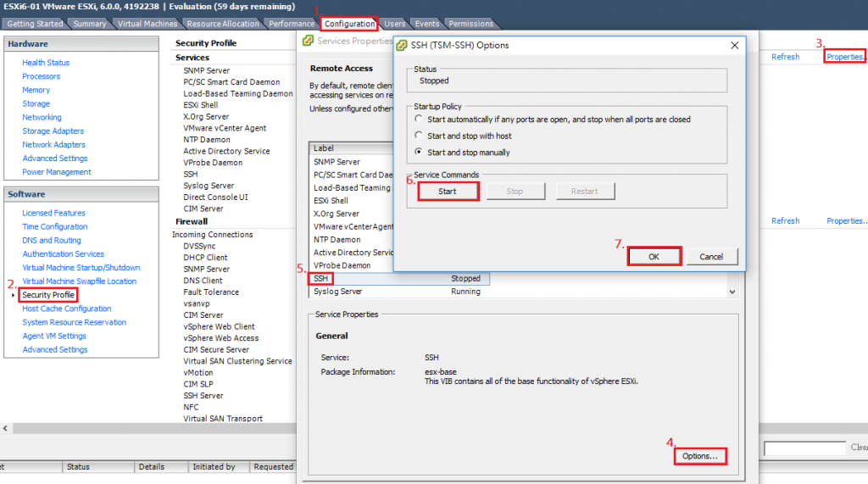
Task: Open the Virtual Machines tab
Action: (x=147, y=24)
